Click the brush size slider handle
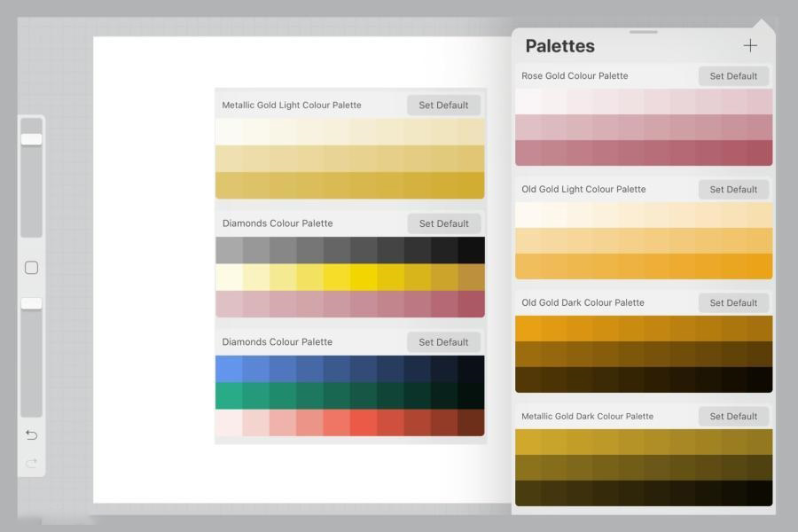Screen dimensions: 798x532 pos(31,139)
